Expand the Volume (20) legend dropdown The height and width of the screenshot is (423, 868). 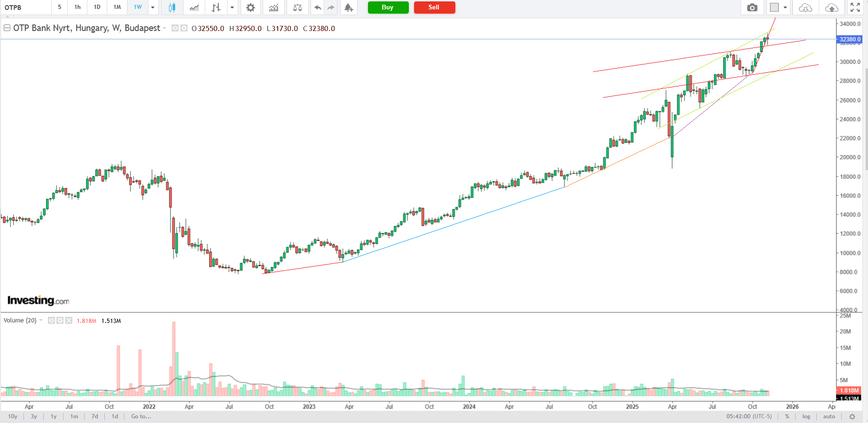(41, 321)
